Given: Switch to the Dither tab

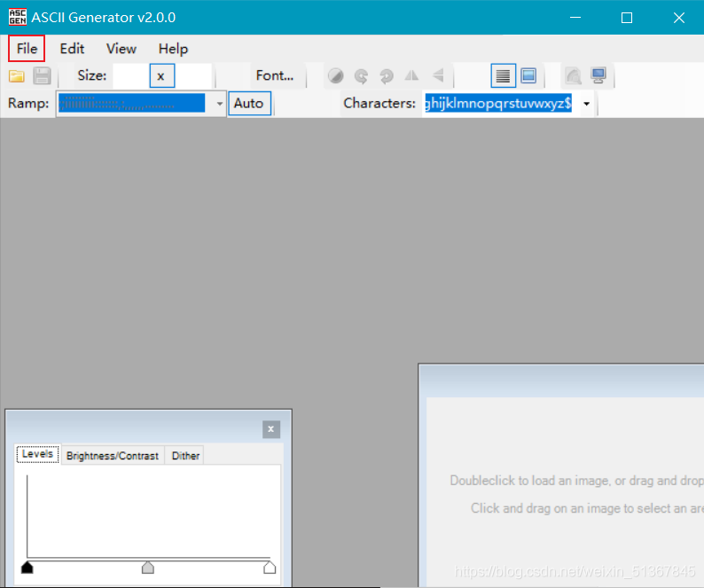Looking at the screenshot, I should click(185, 456).
